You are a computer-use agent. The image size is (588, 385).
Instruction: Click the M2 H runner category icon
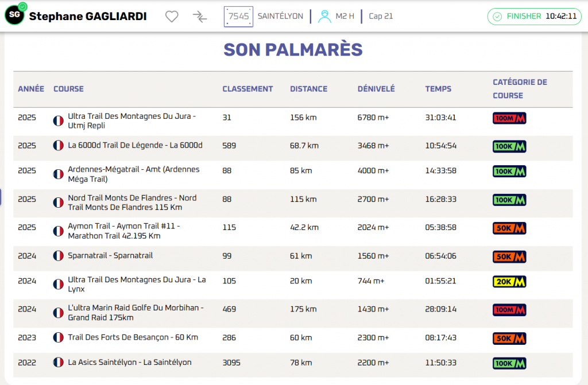pyautogui.click(x=325, y=16)
